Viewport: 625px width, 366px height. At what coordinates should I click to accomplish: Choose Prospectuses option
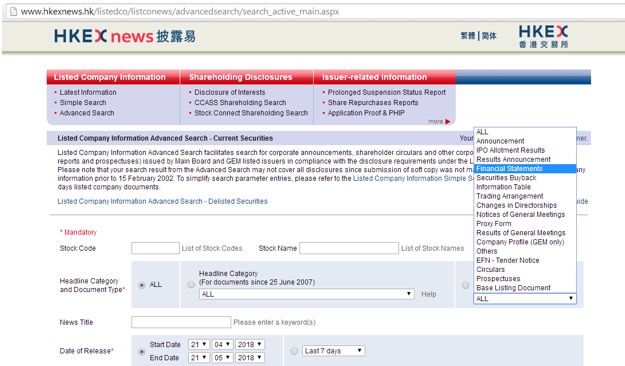pos(525,279)
